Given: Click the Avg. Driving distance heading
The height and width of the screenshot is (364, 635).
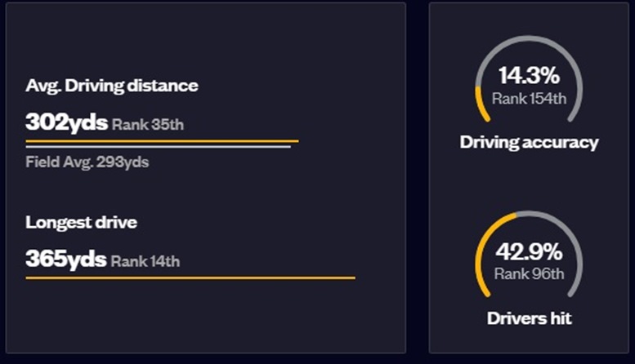Looking at the screenshot, I should tap(112, 85).
